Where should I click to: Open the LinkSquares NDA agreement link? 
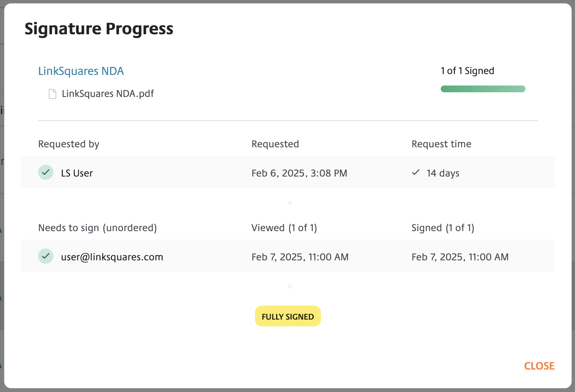click(x=81, y=71)
